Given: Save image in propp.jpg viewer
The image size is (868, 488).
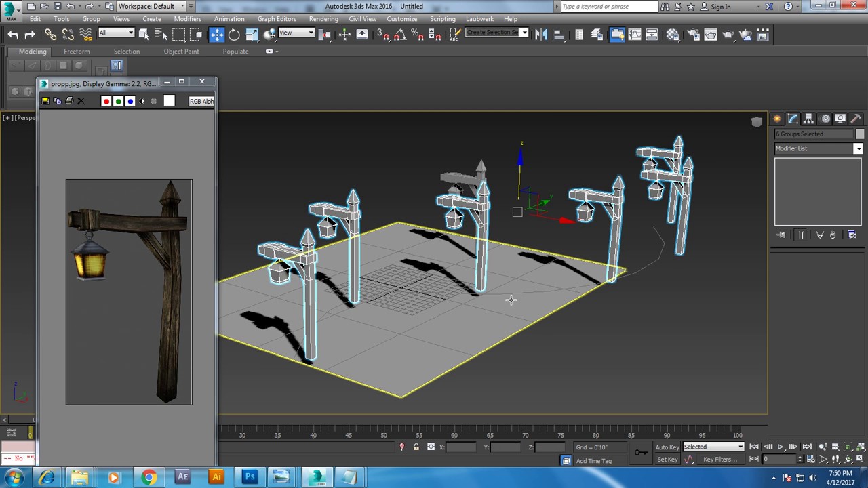Looking at the screenshot, I should tap(45, 101).
